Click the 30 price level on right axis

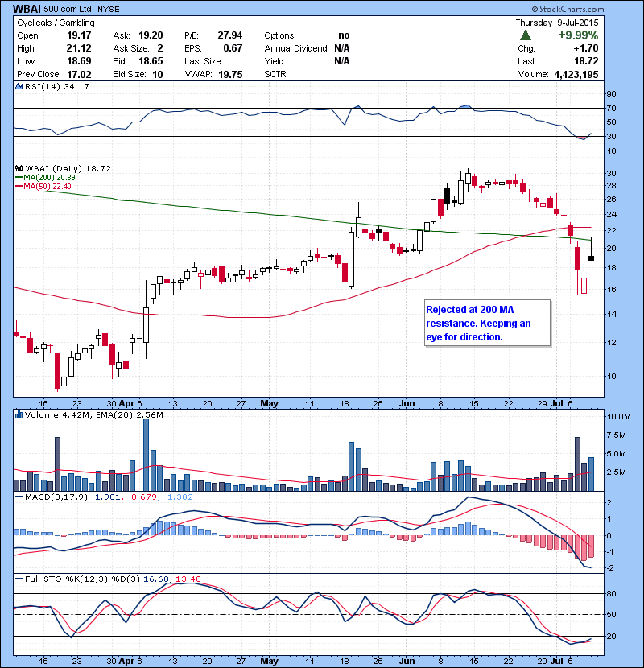[611, 173]
